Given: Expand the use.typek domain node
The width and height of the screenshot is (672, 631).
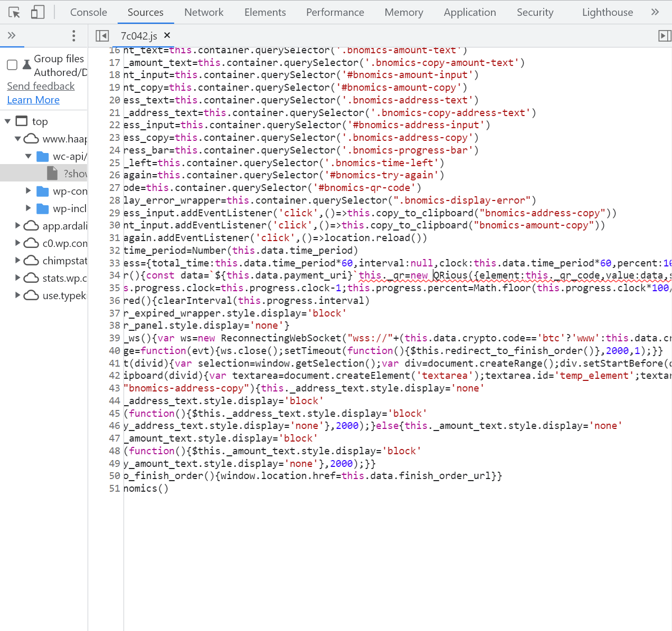Looking at the screenshot, I should click(x=18, y=295).
